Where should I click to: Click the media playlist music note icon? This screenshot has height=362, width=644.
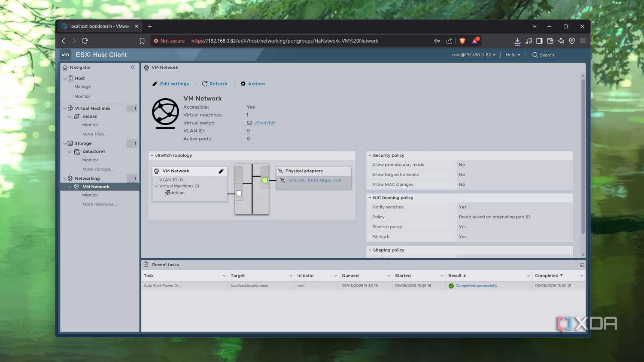529,41
